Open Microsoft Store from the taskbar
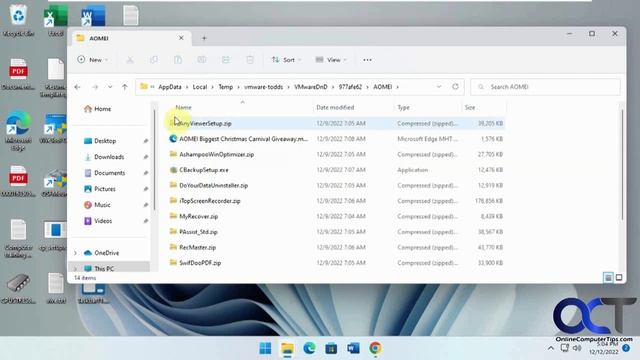640x360 pixels. pos(331,348)
